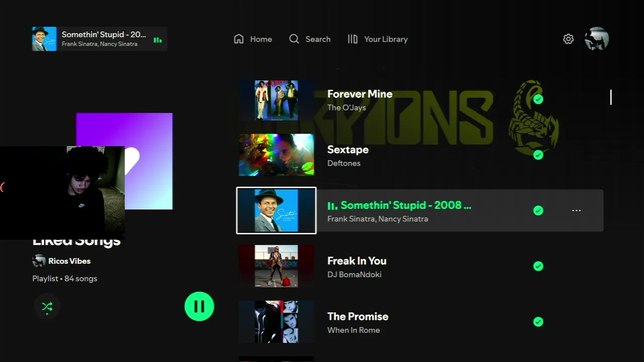This screenshot has width=644, height=362.
Task: Play Forever Mine by The O'Jays
Action: (420, 100)
